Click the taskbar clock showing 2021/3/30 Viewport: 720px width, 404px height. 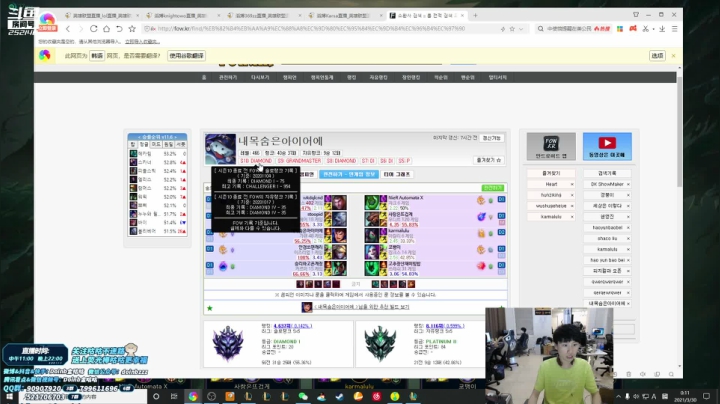(685, 396)
